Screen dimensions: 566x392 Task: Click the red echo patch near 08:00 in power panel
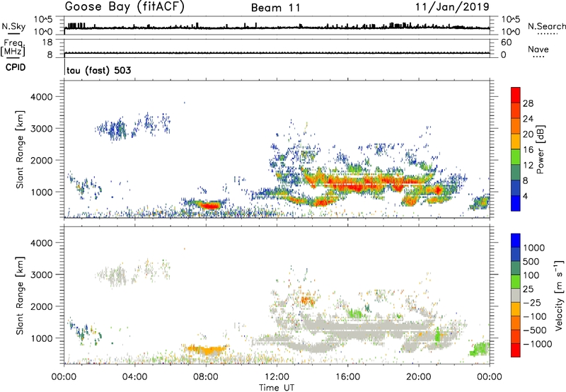point(210,206)
